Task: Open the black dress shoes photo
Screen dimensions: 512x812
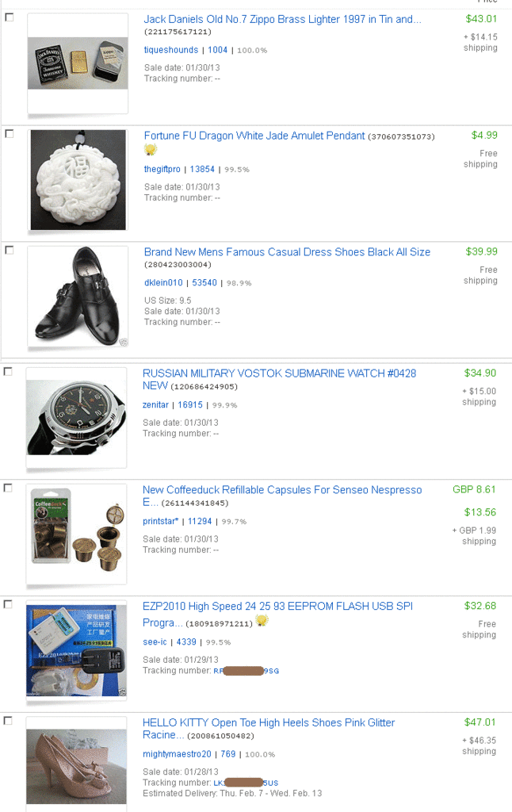Action: [78, 296]
